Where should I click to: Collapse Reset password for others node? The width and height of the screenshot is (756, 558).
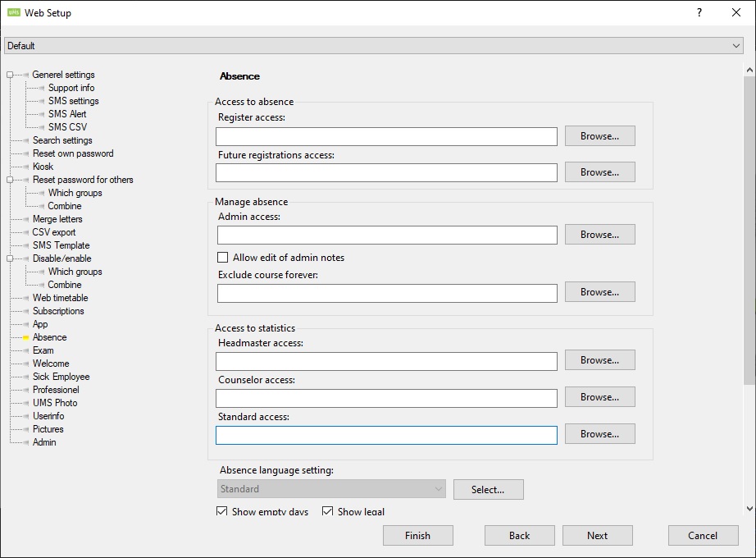point(10,180)
